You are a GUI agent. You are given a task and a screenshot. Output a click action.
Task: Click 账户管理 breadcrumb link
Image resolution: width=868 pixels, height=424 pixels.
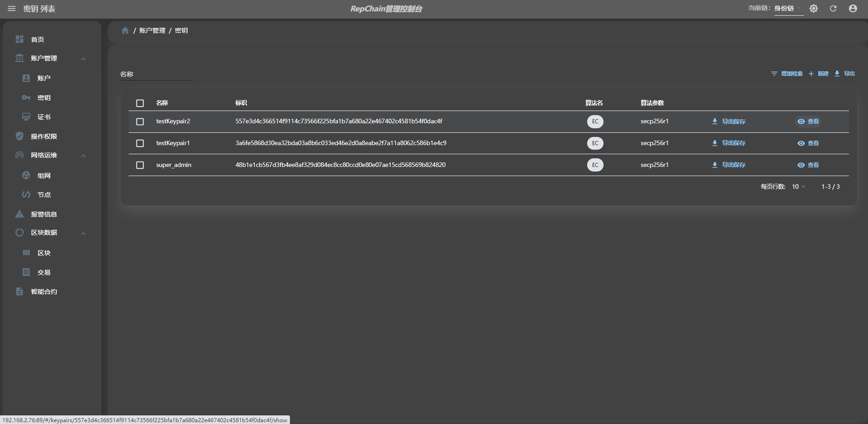tap(152, 30)
